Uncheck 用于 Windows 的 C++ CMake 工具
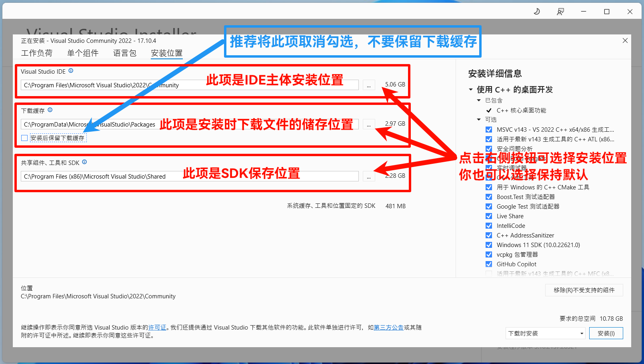This screenshot has width=644, height=364. [x=489, y=187]
